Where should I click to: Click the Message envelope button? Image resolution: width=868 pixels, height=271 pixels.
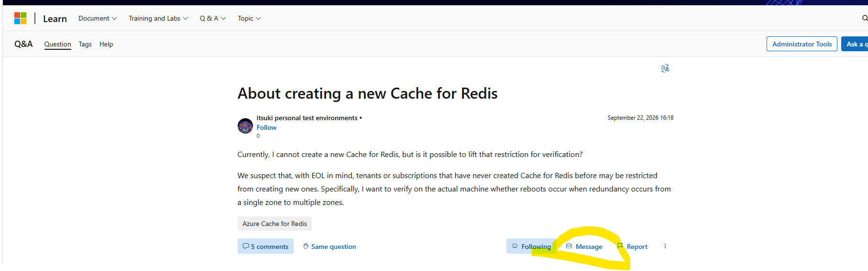(584, 246)
